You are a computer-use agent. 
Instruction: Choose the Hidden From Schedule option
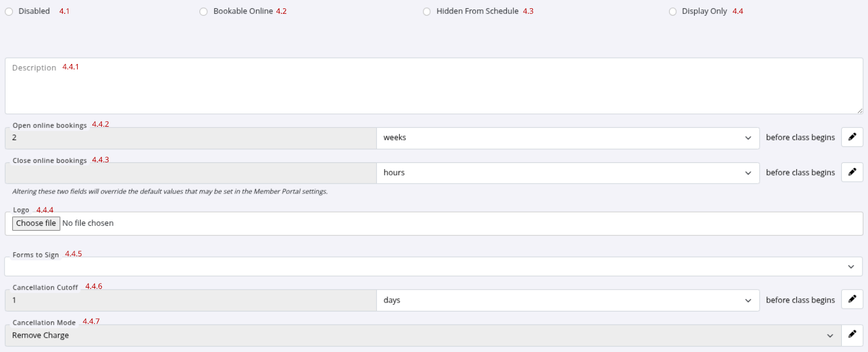(427, 12)
